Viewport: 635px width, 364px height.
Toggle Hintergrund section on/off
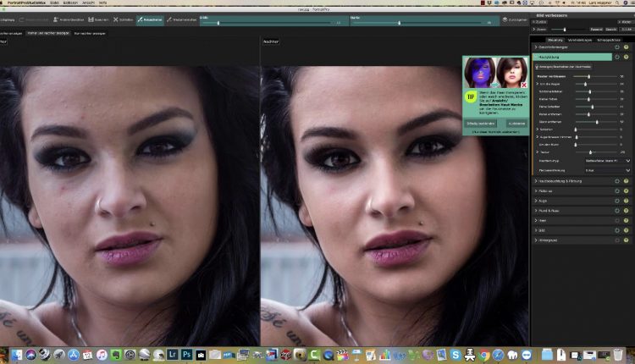(x=617, y=240)
